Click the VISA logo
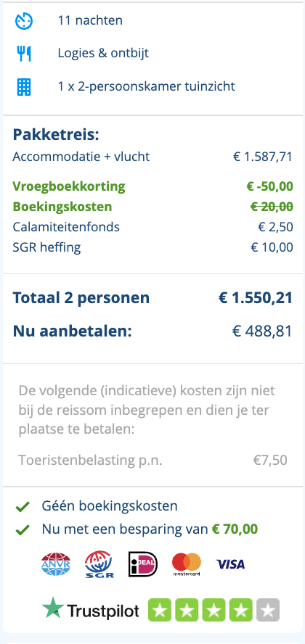305x644 pixels. coord(230,564)
